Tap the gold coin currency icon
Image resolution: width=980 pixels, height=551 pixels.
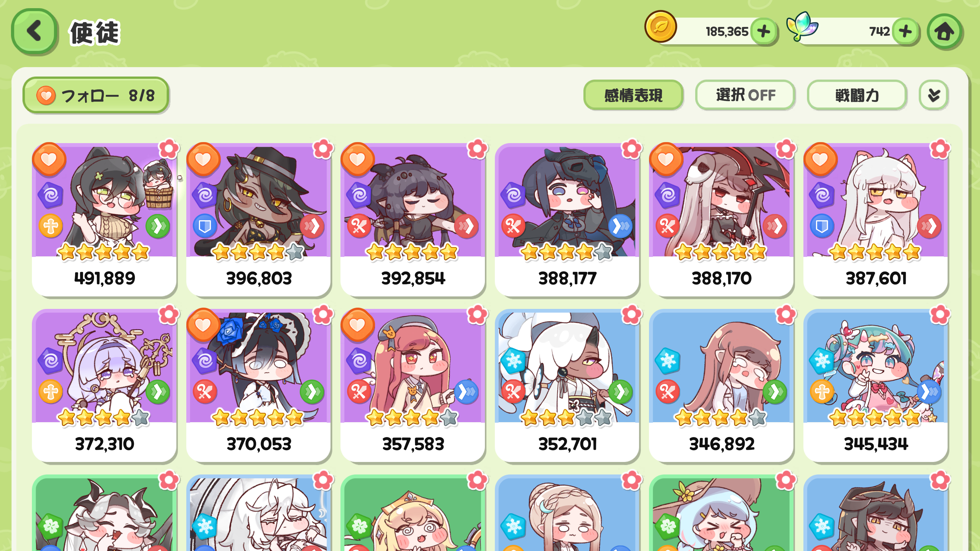tap(660, 27)
